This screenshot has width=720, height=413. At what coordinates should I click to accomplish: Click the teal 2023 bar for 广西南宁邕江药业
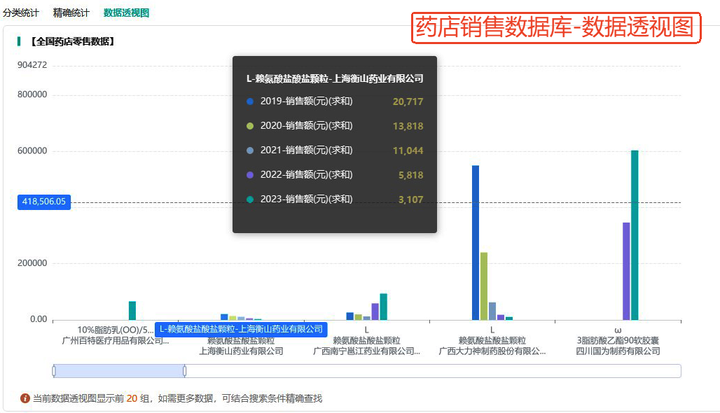tap(383, 306)
